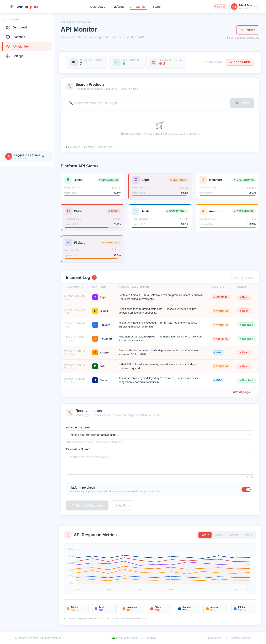The width and height of the screenshot is (266, 644).
Task: Select the Last 6h time range tab
Action: click(x=219, y=535)
